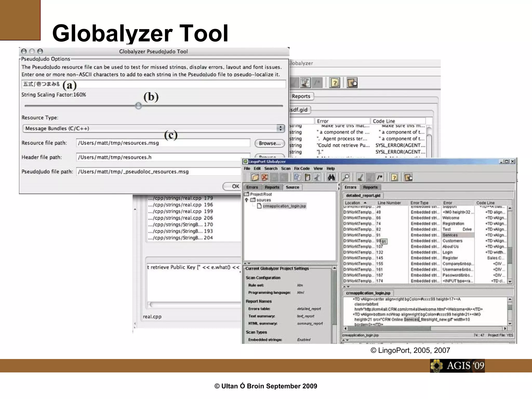Viewport: 532px width, 399px height.
Task: Select the crmapplication_login.jsp editor tab
Action: coord(368,293)
